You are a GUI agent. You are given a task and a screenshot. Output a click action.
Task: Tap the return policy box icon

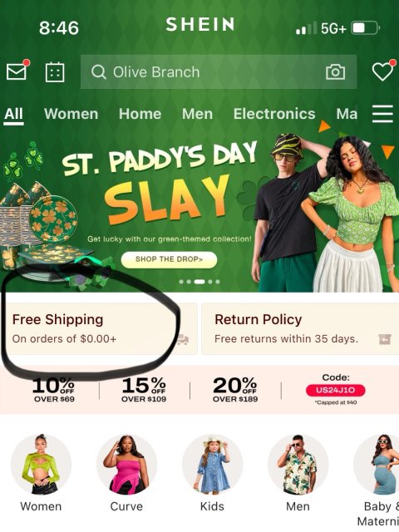coord(385,339)
